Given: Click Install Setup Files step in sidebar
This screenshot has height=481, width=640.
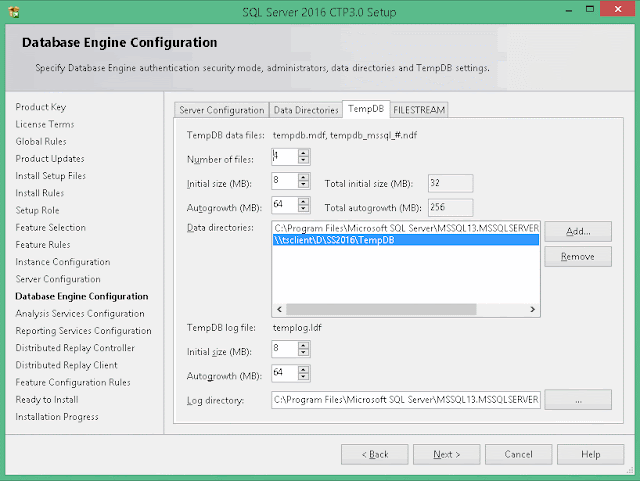Looking at the screenshot, I should coord(51,176).
